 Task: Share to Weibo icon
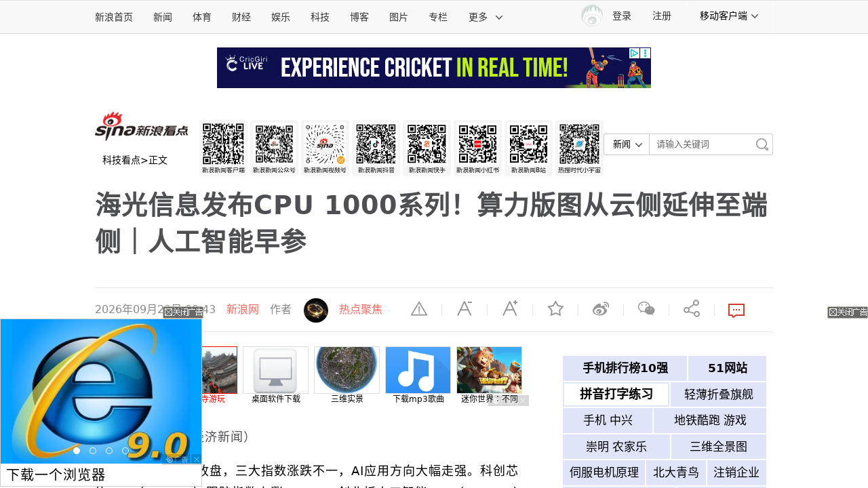tap(601, 309)
